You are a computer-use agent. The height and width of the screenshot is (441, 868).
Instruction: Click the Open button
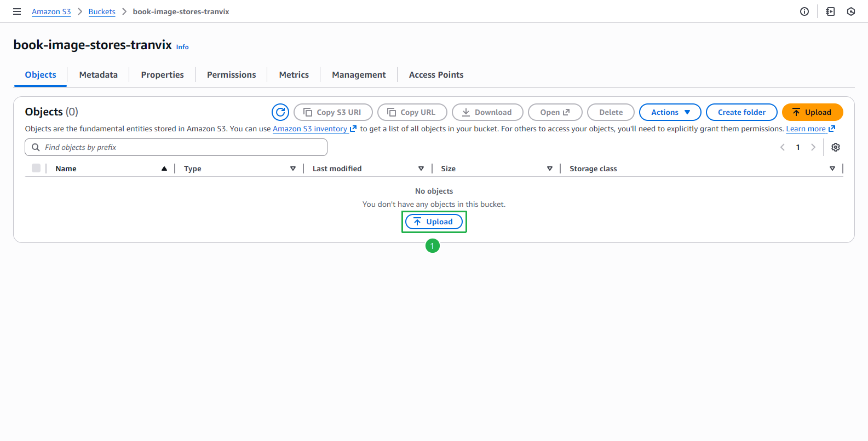pos(555,112)
